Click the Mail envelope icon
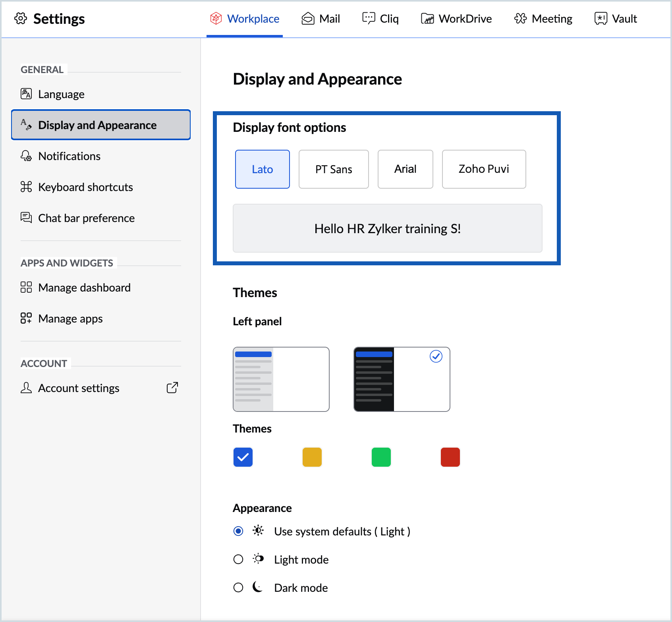The height and width of the screenshot is (622, 672). [x=308, y=19]
